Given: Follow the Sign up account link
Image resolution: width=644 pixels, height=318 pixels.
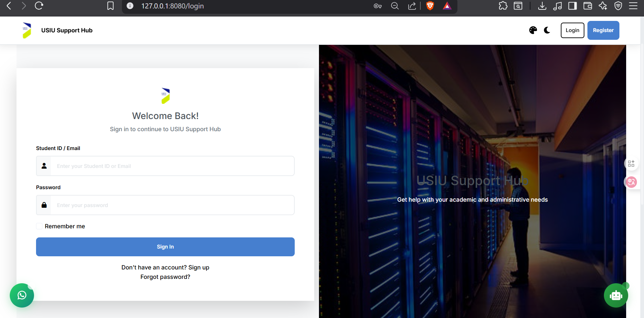Looking at the screenshot, I should click(x=199, y=267).
